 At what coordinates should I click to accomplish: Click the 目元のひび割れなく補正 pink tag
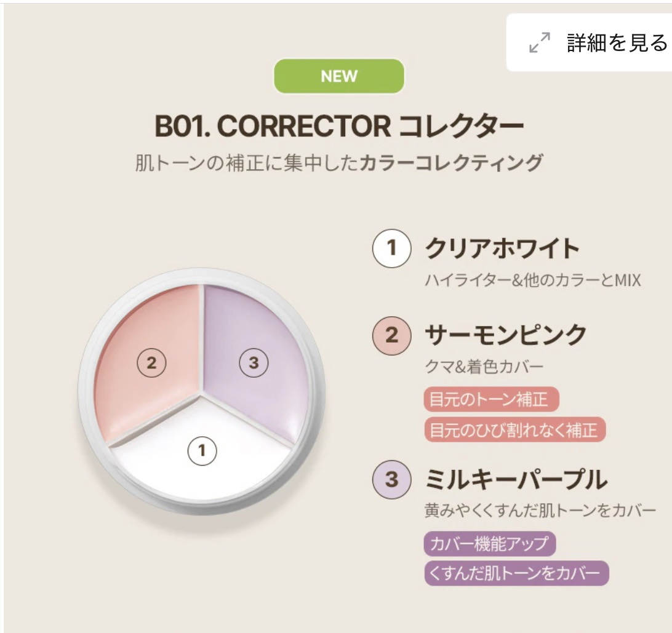pos(514,429)
